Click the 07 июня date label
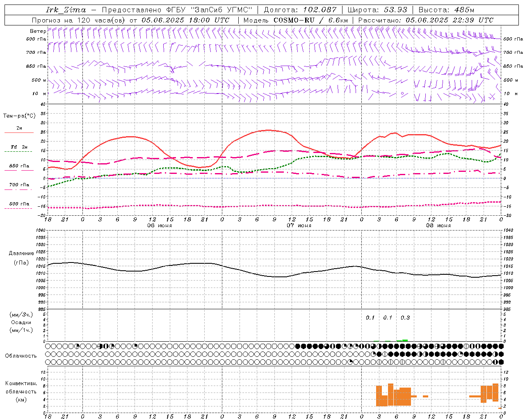The width and height of the screenshot is (525, 420). coord(299,226)
